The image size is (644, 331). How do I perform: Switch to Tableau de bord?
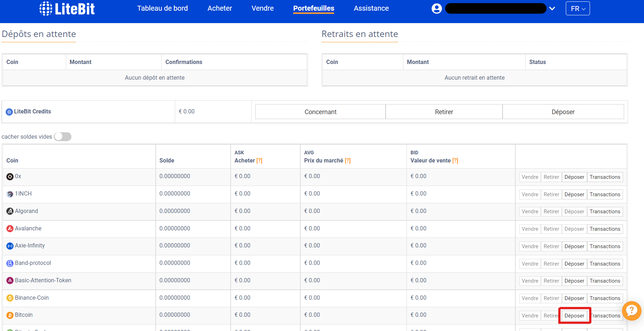[x=162, y=8]
